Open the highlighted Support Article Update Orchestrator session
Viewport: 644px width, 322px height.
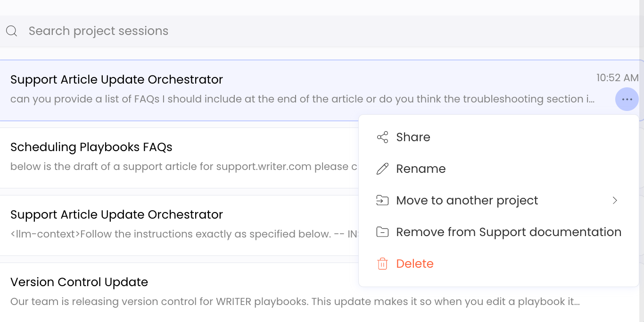click(116, 80)
